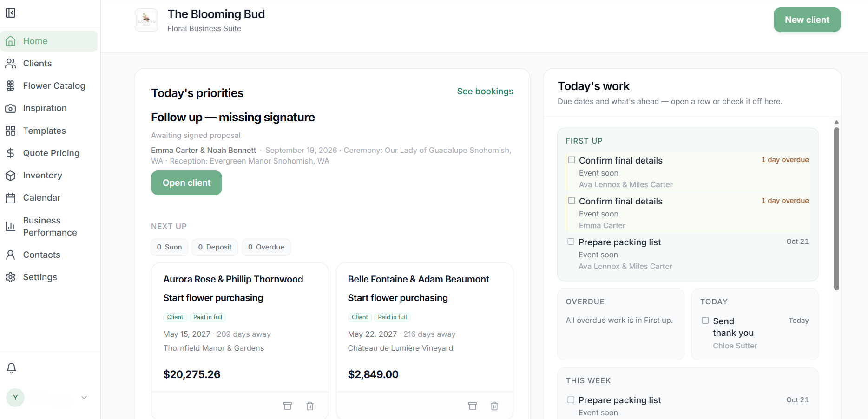
Task: Open notifications bell icon
Action: [x=11, y=368]
